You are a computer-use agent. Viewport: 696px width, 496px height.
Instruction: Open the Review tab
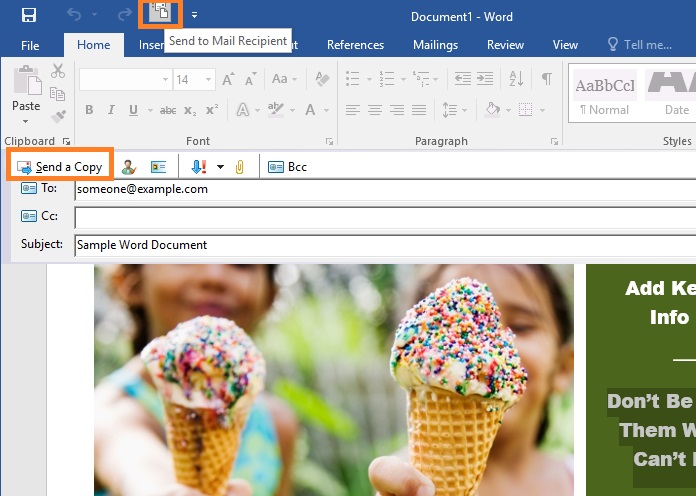[x=505, y=45]
